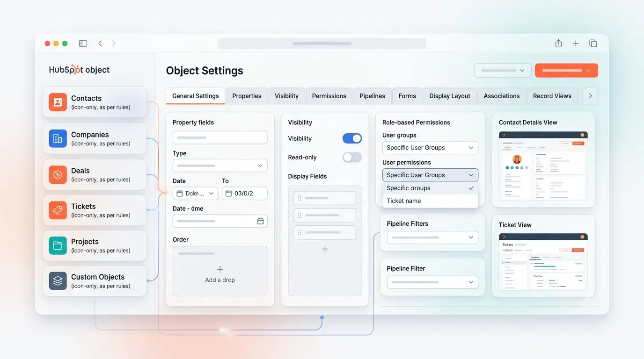This screenshot has height=359, width=644.
Task: Turn off the Visibility switch
Action: coord(352,138)
